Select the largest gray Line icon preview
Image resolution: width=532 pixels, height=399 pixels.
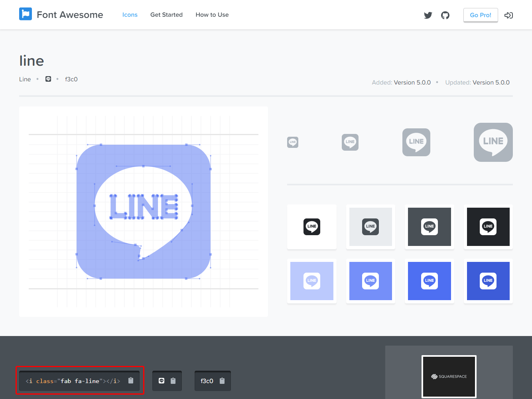(493, 142)
